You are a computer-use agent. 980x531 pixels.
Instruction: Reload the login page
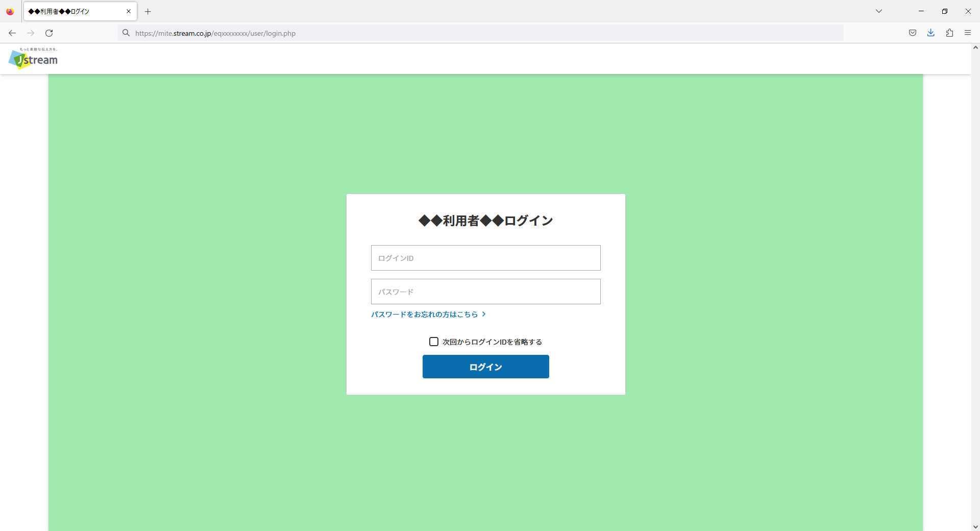49,33
